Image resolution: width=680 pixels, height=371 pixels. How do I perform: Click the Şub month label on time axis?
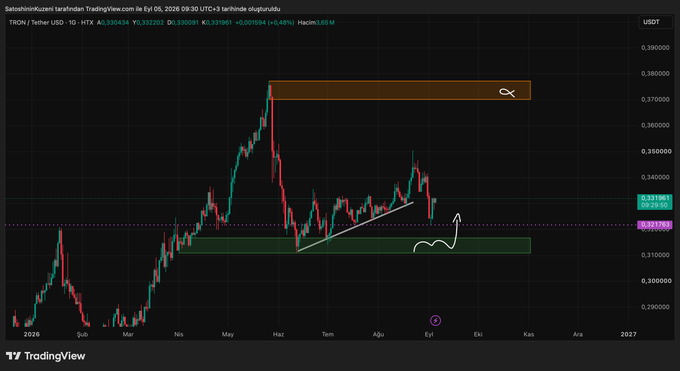point(82,335)
